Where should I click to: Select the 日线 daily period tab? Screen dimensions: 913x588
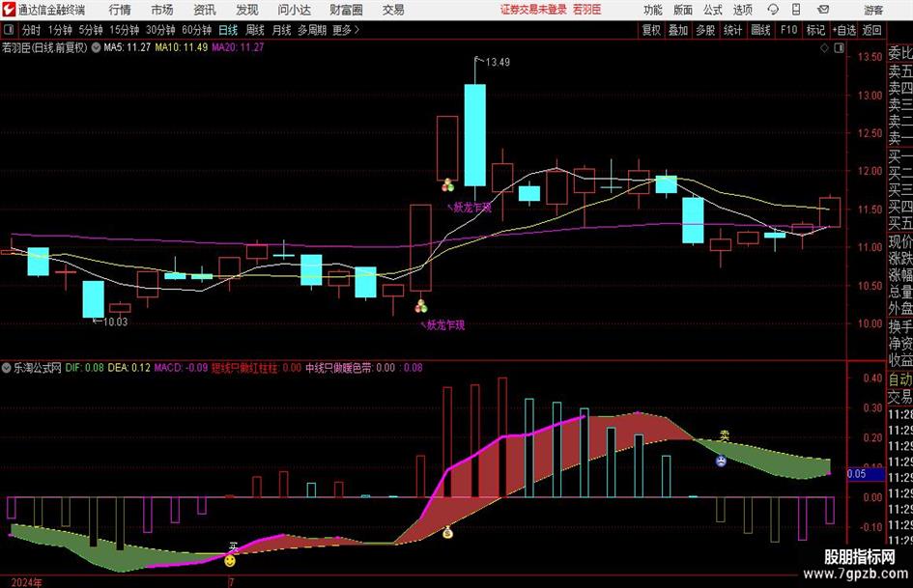(228, 30)
